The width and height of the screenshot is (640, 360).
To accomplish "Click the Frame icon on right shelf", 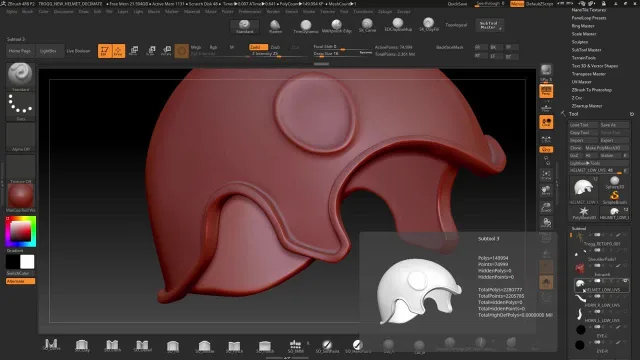I will tap(546, 175).
